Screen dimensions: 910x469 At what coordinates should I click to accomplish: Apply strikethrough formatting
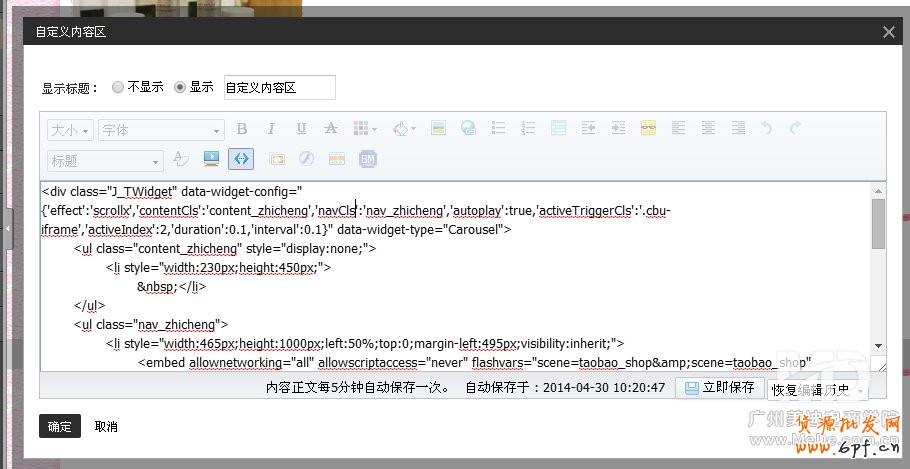[x=331, y=129]
